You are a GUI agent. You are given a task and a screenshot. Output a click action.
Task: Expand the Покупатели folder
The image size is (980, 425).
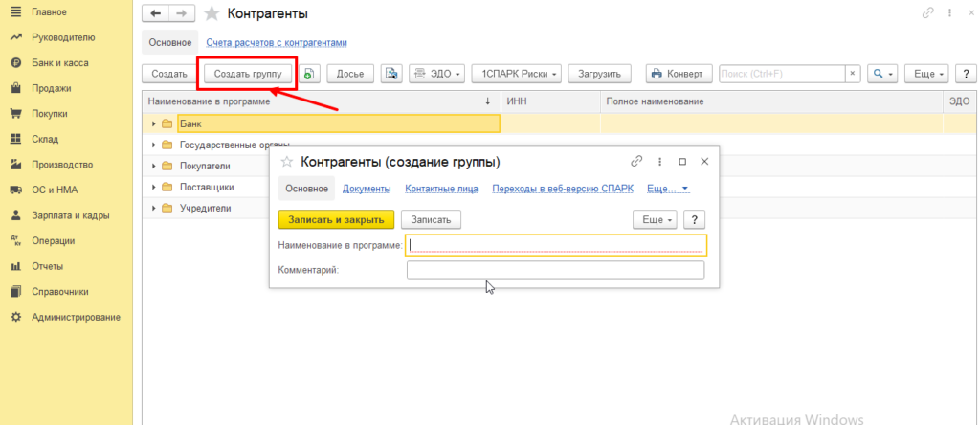click(x=154, y=166)
